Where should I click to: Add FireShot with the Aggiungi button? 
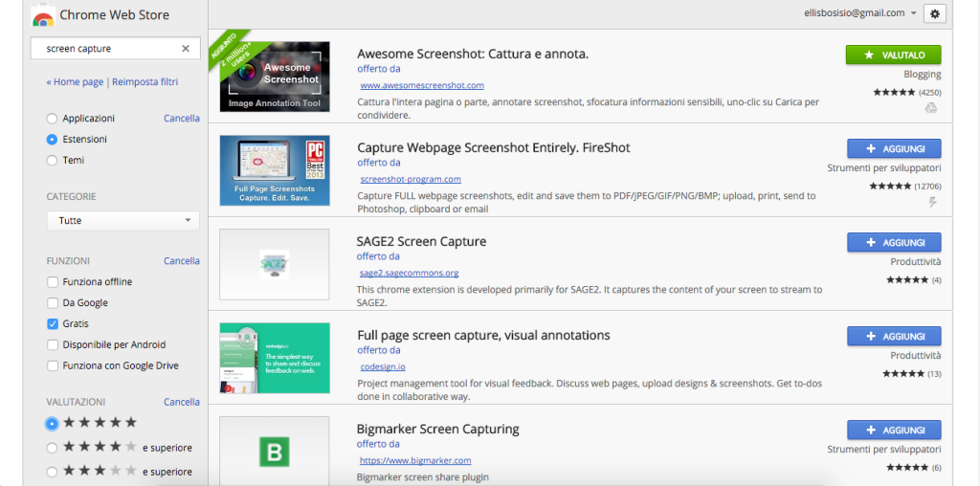893,148
